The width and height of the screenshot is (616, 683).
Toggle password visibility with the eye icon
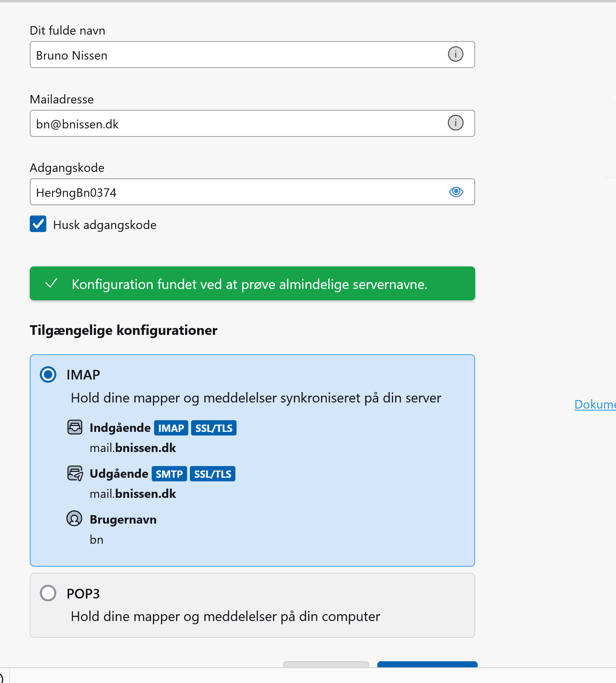[456, 192]
